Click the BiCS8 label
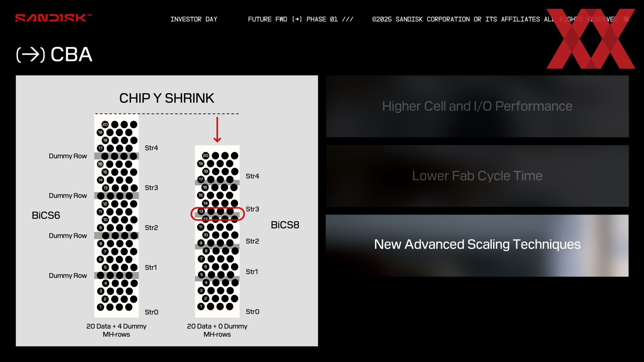Image resolution: width=644 pixels, height=362 pixels. [285, 225]
